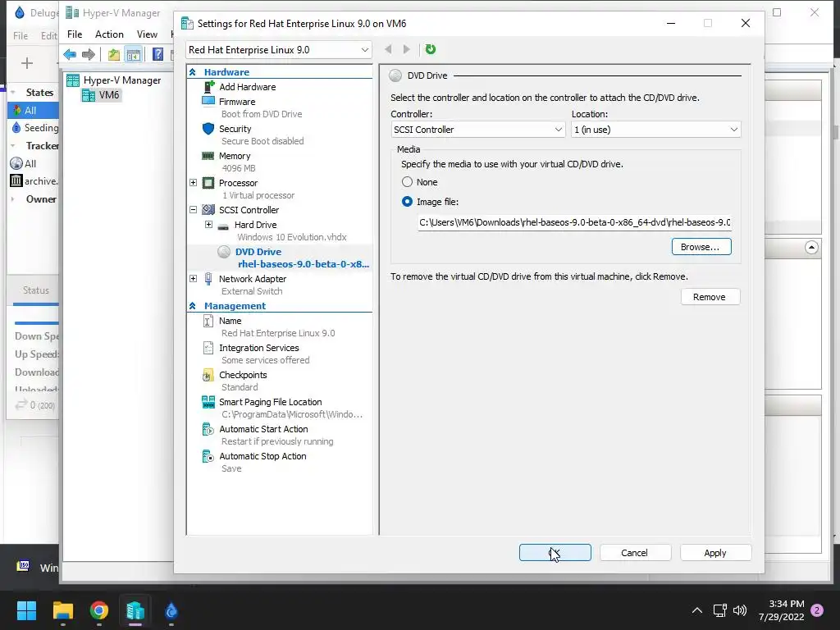Open the Controller dropdown
The height and width of the screenshot is (630, 840).
tap(478, 130)
